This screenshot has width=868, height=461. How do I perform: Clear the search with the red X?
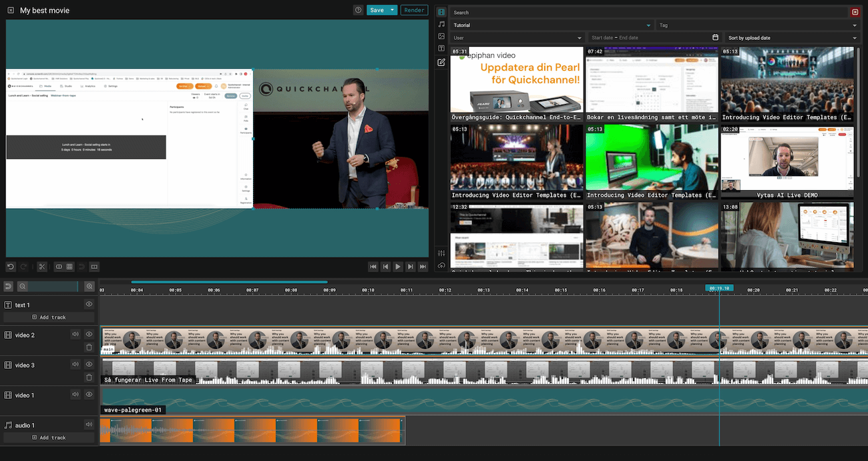tap(855, 12)
